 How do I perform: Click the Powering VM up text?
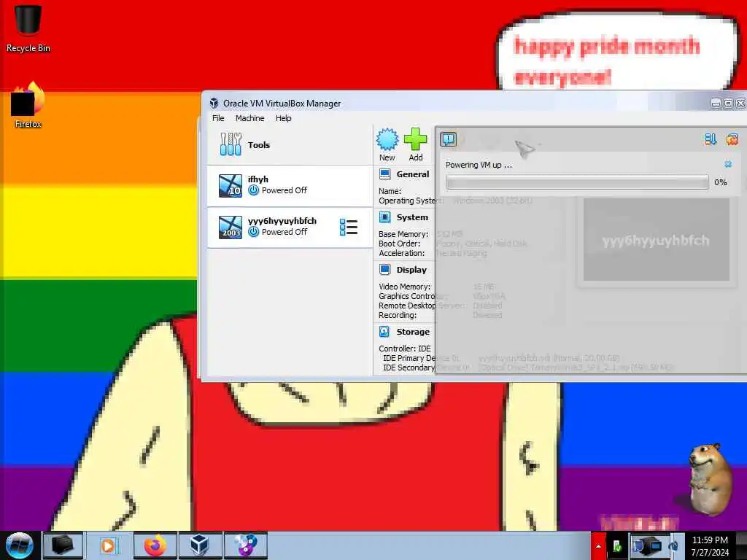pos(479,165)
